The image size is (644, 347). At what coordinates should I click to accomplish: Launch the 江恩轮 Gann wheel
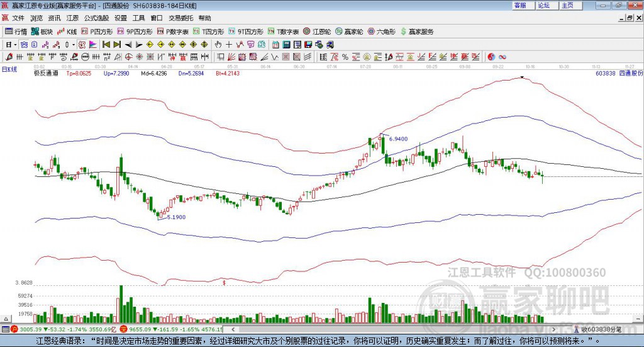[x=317, y=31]
